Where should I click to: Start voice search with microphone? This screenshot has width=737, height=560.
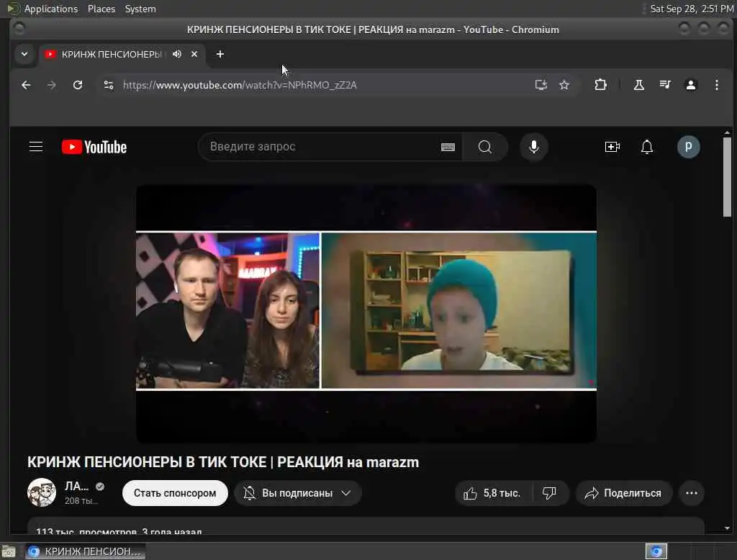pyautogui.click(x=533, y=147)
